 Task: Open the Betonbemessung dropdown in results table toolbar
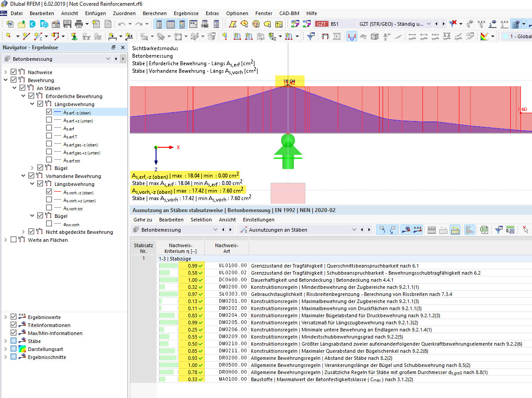click(x=215, y=230)
